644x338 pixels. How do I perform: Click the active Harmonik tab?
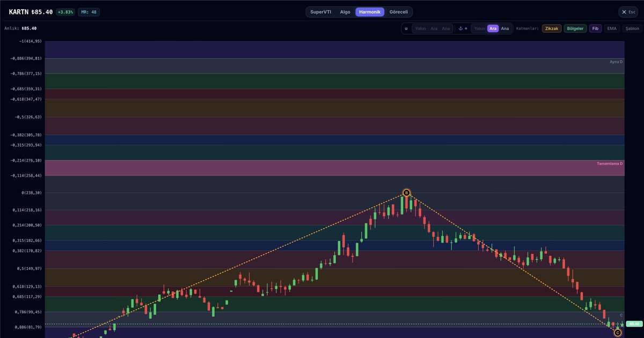(x=370, y=12)
